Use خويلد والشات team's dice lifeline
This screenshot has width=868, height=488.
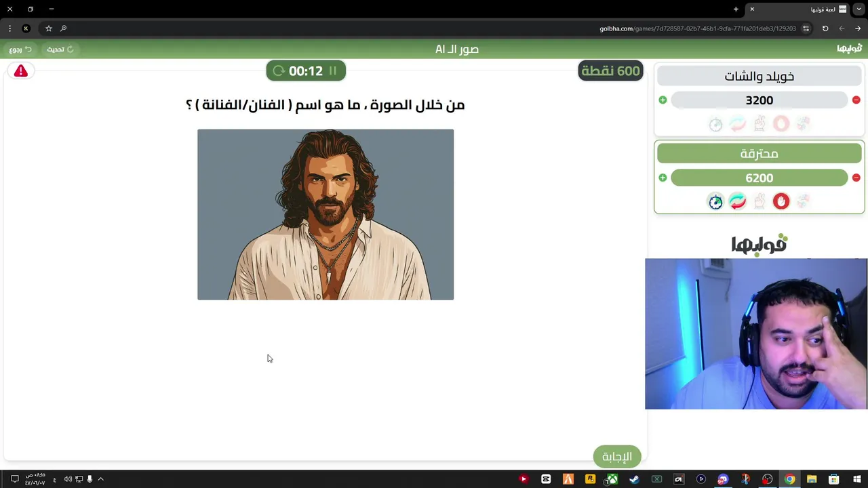coord(803,124)
